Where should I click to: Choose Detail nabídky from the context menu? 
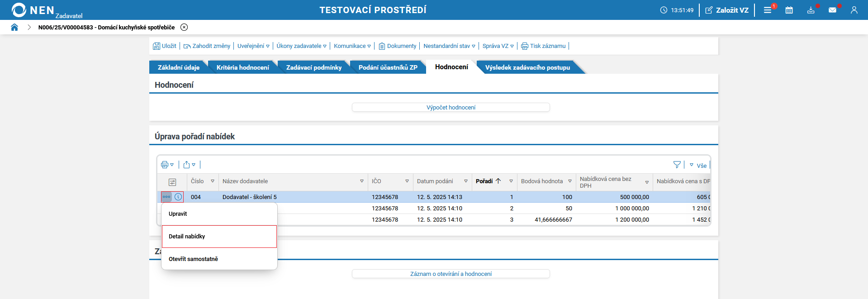[x=219, y=237]
